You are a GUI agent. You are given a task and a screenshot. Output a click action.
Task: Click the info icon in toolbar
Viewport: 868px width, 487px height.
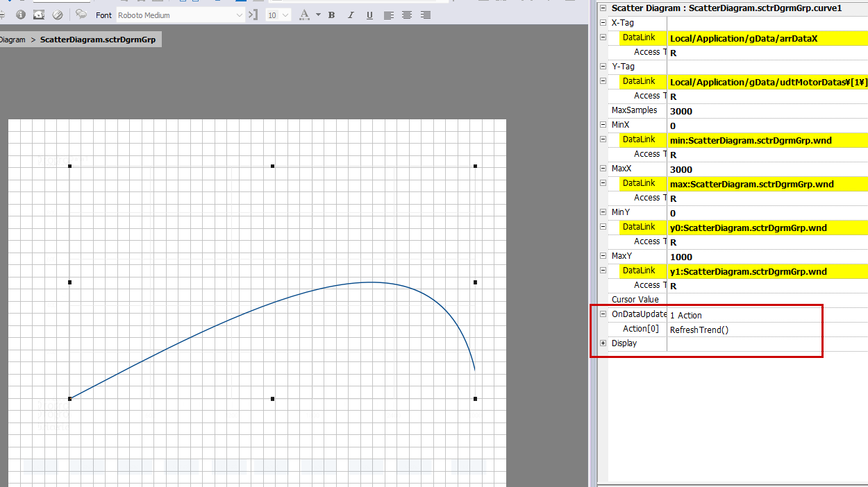(x=21, y=15)
